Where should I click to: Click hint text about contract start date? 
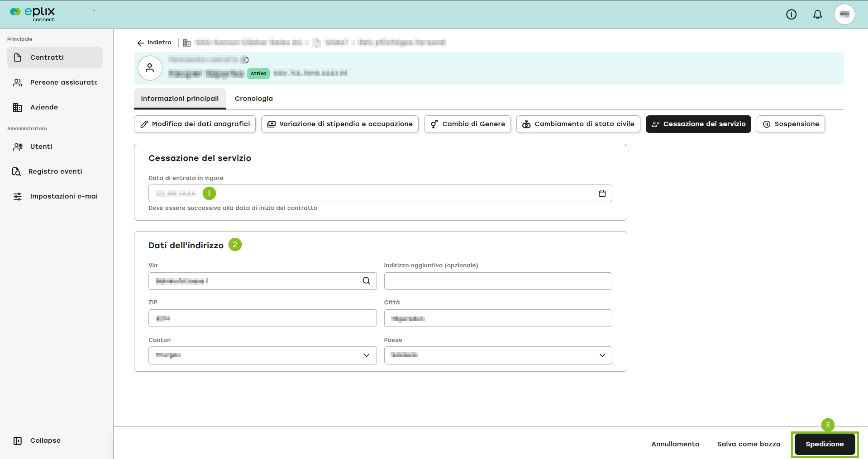(x=233, y=208)
